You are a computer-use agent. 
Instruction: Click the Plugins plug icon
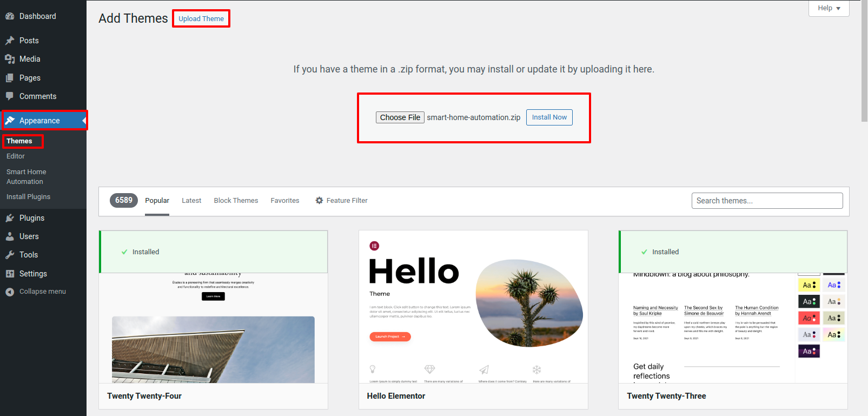click(10, 218)
